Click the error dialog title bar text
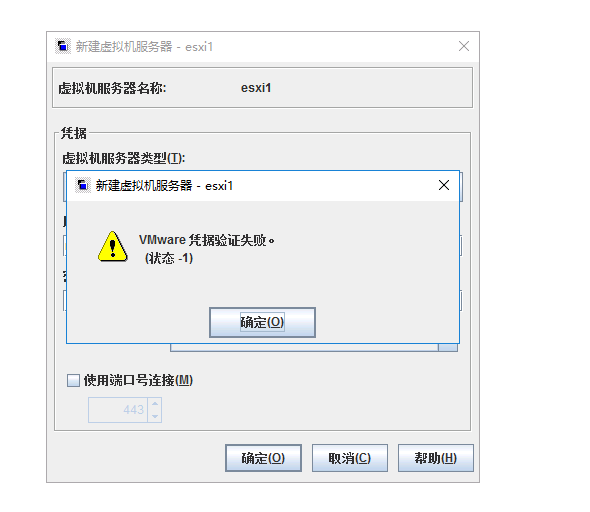This screenshot has width=590, height=512. (x=164, y=185)
